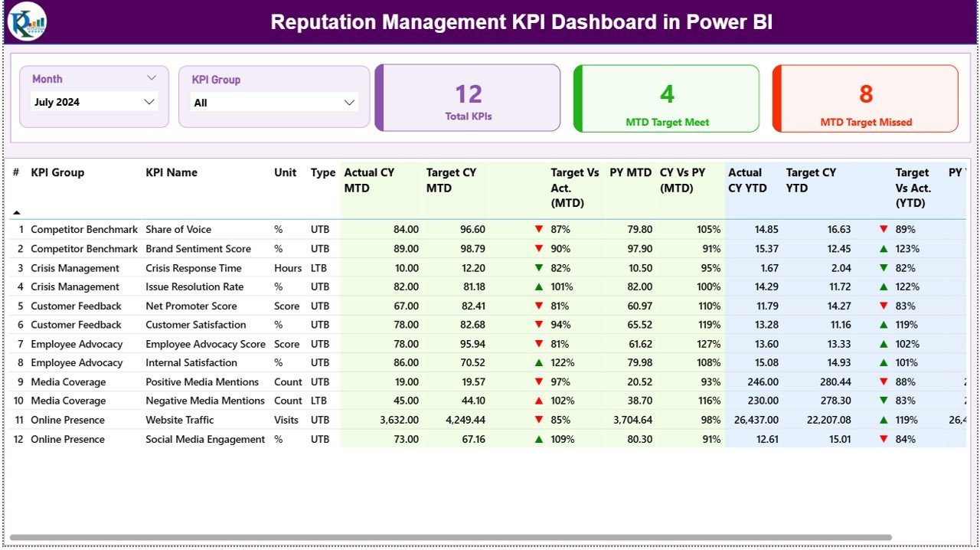
Task: Click green up arrow for Social Media Engagement MTD
Action: tap(539, 439)
